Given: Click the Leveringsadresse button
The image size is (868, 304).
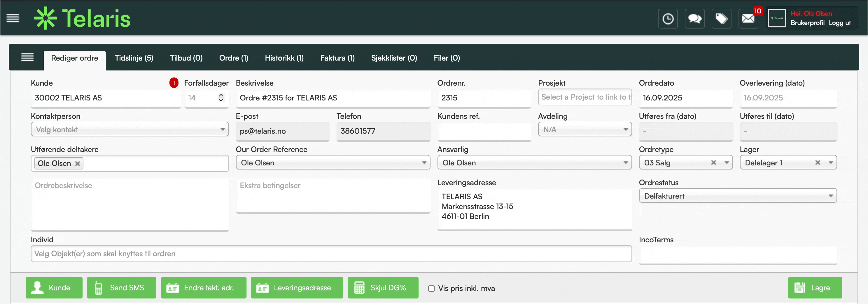Looking at the screenshot, I should pyautogui.click(x=297, y=287).
